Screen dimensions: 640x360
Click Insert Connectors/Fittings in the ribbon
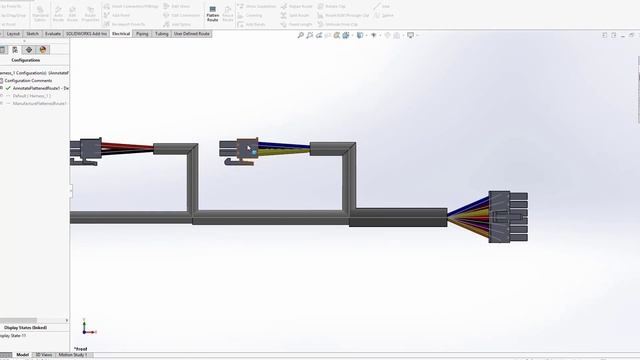(131, 6)
